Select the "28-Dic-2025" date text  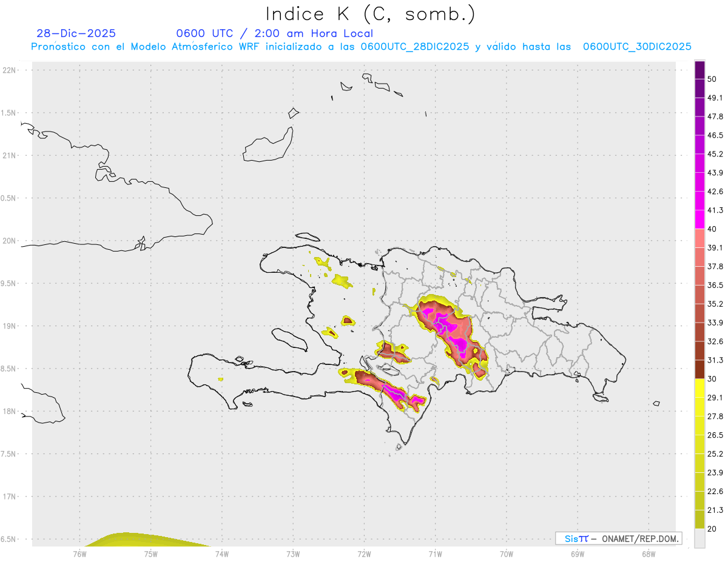pyautogui.click(x=76, y=33)
